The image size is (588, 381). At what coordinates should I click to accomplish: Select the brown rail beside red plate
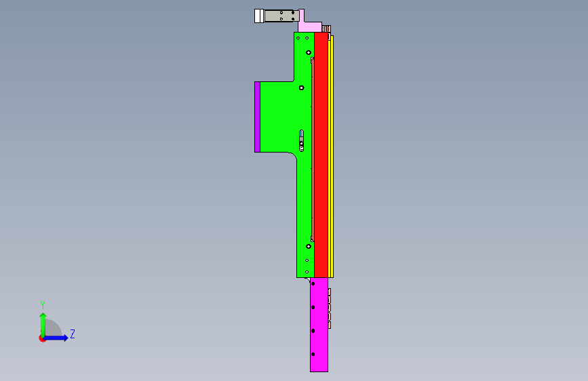tap(313, 149)
